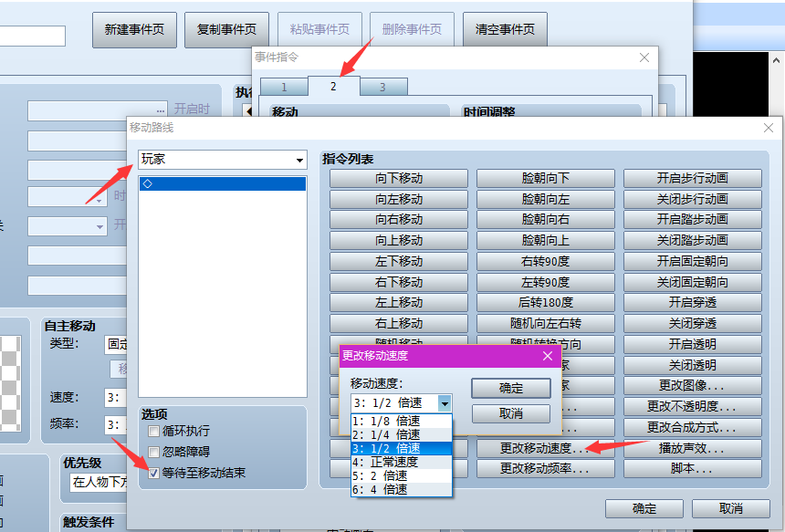Choose 1: 1/8 倍速 from the list
Viewport: 785px width, 532px height.
402,421
